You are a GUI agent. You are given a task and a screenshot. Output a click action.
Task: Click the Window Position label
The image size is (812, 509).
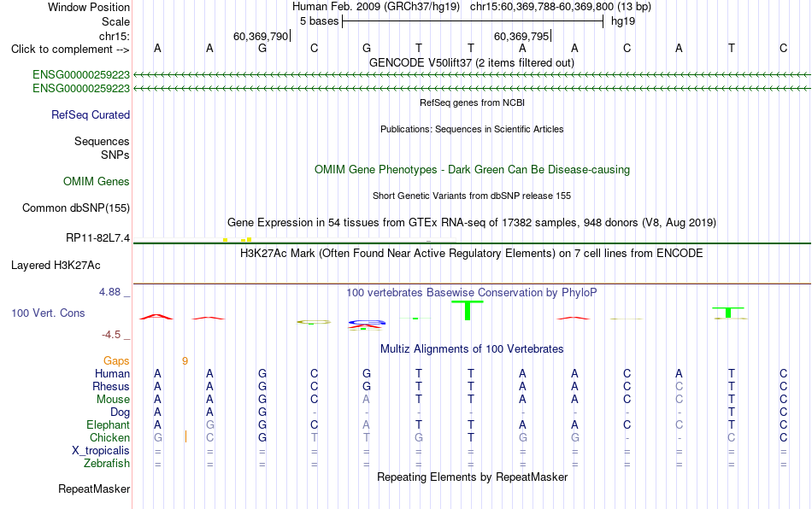pos(89,7)
